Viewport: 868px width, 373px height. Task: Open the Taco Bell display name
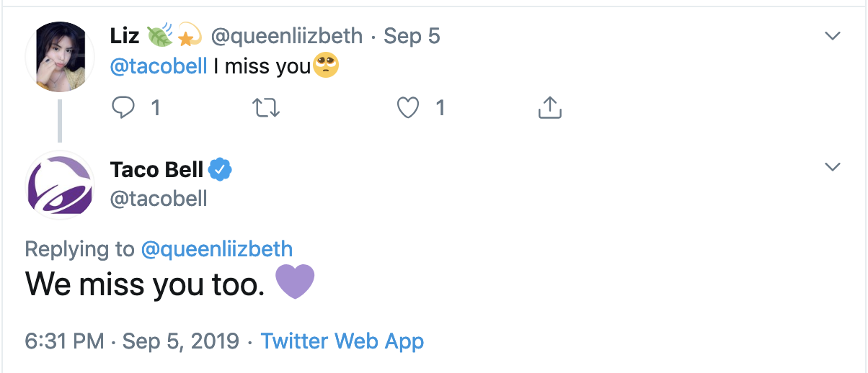pyautogui.click(x=156, y=169)
